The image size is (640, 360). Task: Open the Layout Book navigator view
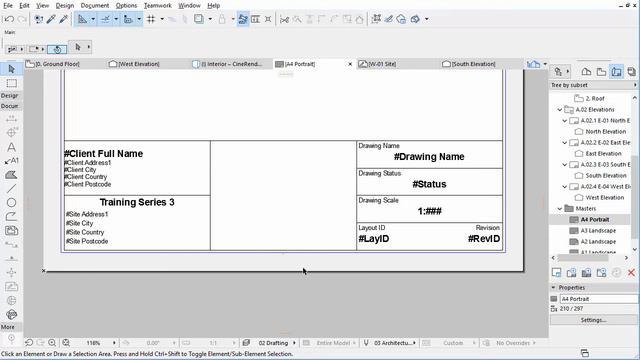(616, 72)
